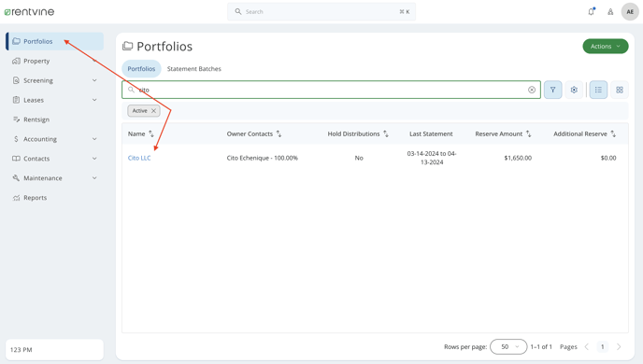Open the notifications bell
643x364 pixels.
coord(591,11)
